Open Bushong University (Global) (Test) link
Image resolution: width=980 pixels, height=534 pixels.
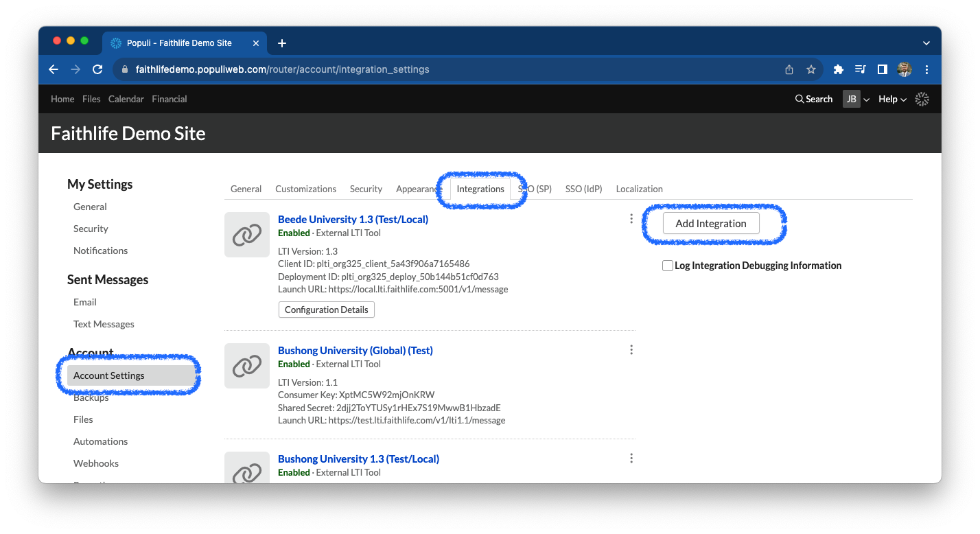355,351
